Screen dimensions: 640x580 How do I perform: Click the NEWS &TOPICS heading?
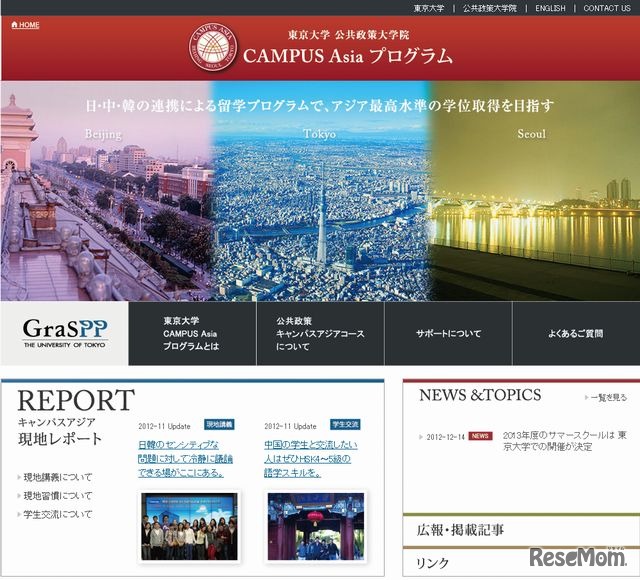coord(480,395)
